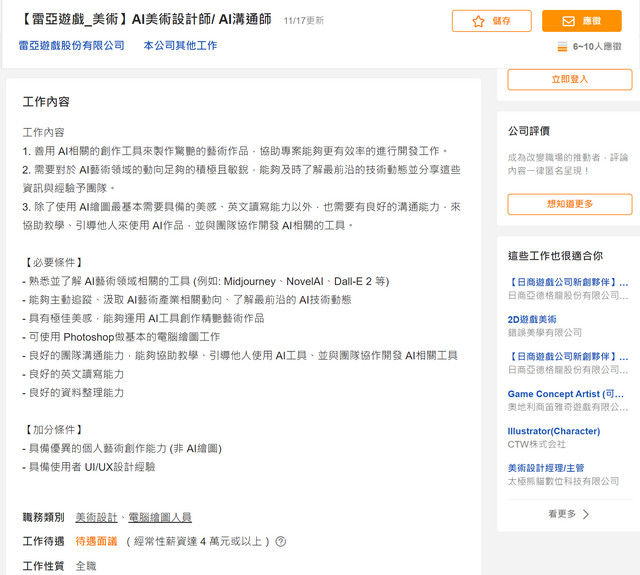The image size is (640, 575).
Task: Click the 經常性薪資達 4 萬元或以上 salary note
Action: click(x=198, y=542)
